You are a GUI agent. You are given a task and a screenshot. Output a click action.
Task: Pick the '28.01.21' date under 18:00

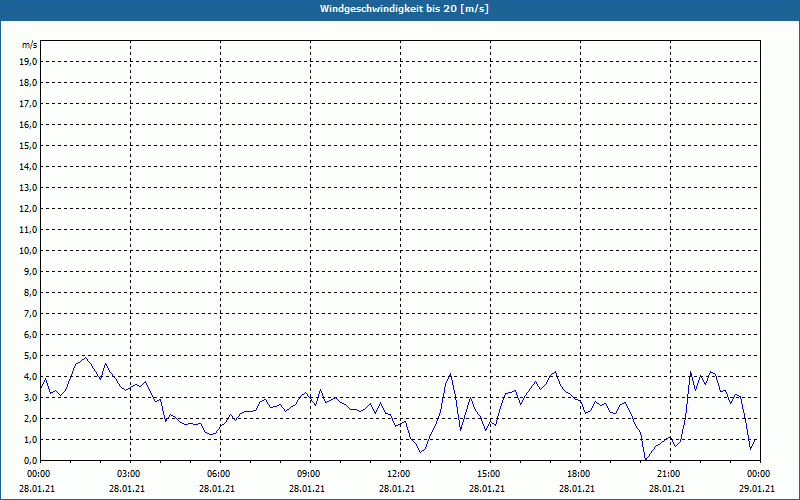point(577,488)
